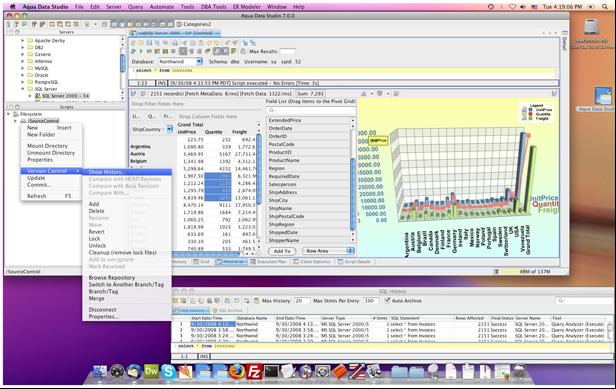
Task: Open the Row Area dropdown
Action: (328, 251)
